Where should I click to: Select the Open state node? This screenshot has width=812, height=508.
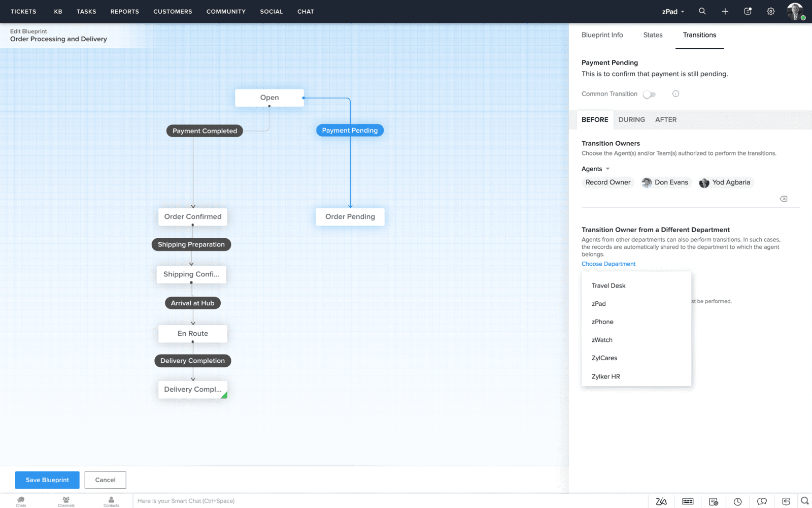point(269,98)
